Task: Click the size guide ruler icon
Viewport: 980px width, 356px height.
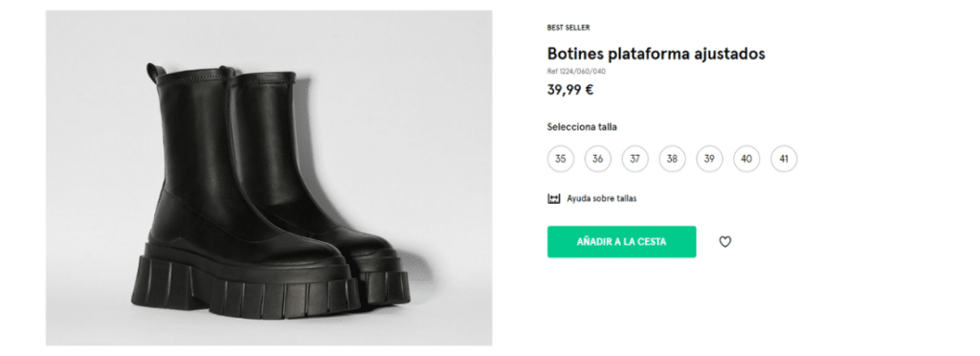Action: point(554,199)
